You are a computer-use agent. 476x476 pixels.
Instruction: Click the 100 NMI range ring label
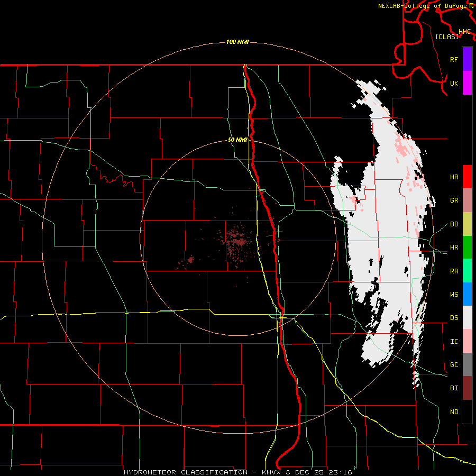[x=237, y=42]
